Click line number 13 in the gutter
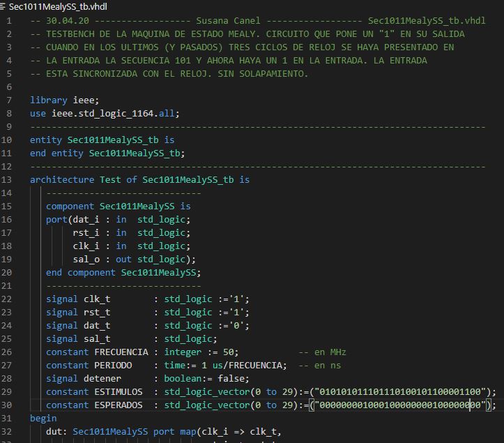This screenshot has width=504, height=443. 8,180
